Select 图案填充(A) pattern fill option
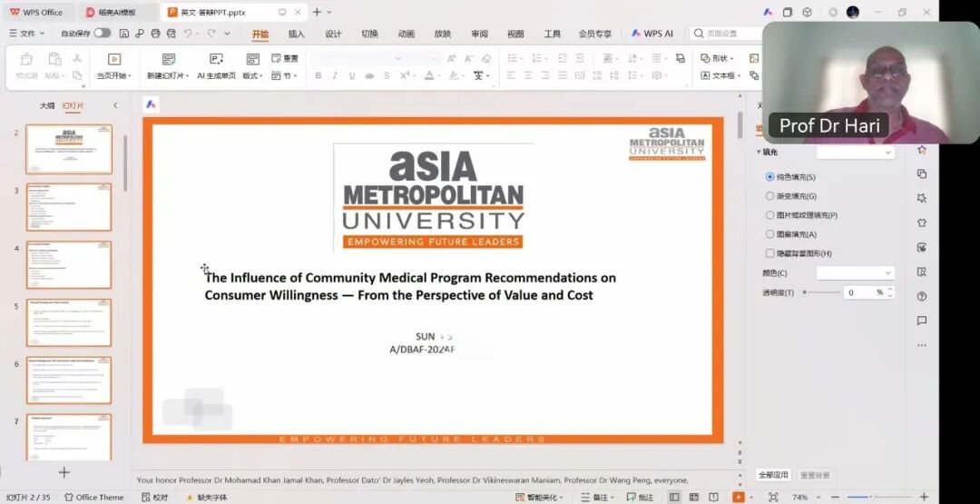980x504 pixels. 791,234
